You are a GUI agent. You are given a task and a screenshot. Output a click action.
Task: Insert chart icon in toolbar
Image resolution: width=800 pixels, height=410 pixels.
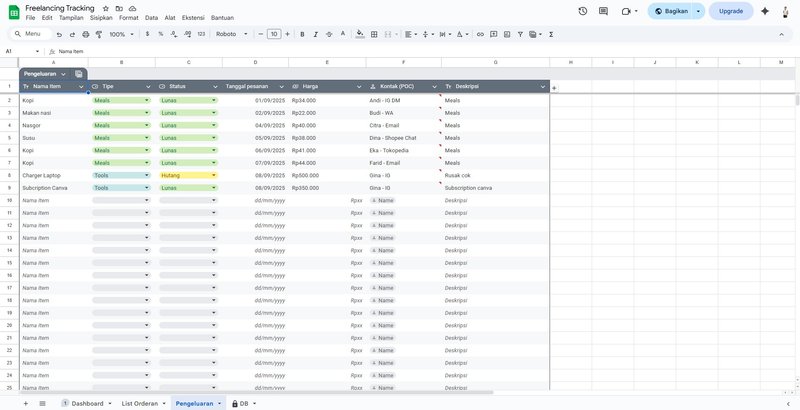point(507,34)
